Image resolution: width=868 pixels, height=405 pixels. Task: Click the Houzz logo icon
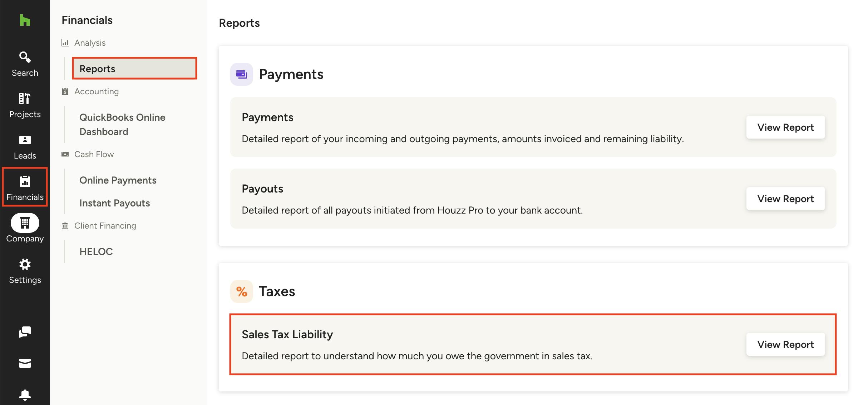coord(25,20)
